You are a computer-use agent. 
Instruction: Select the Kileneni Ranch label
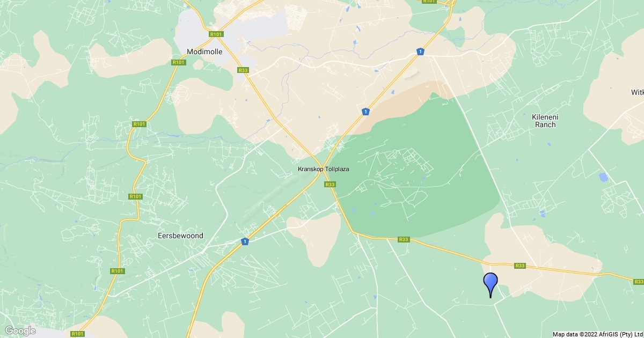point(544,121)
